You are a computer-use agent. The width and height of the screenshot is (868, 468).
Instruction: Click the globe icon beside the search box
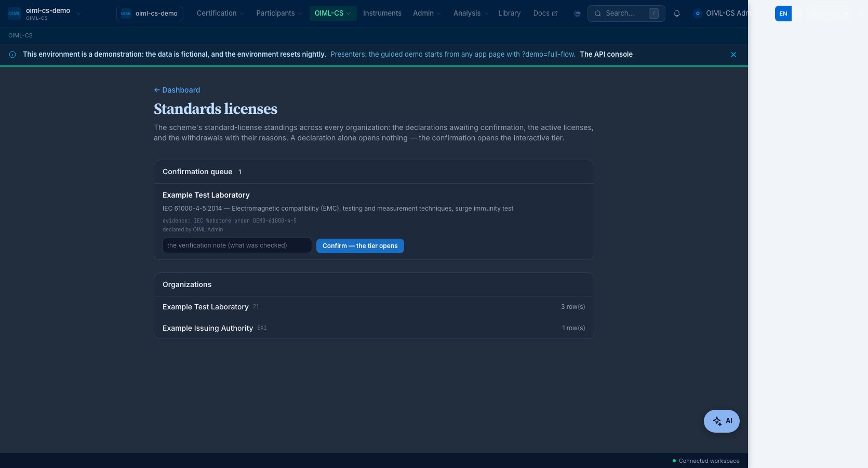[577, 14]
